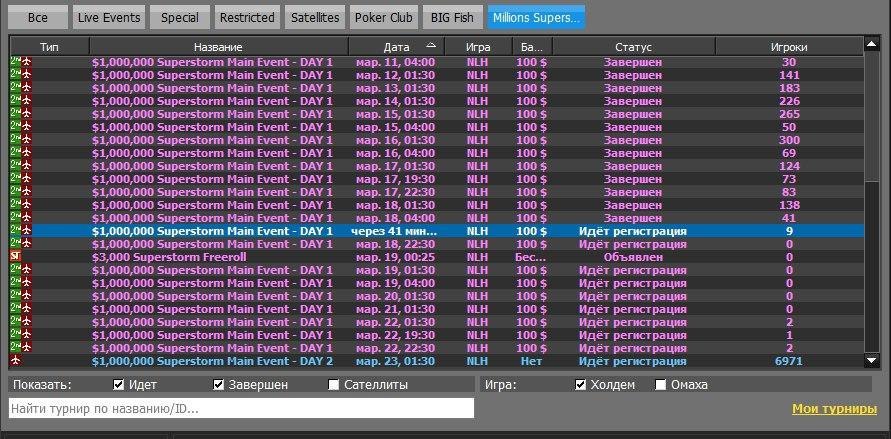
Task: Click sort arrow icon in Дата column
Action: click(431, 46)
